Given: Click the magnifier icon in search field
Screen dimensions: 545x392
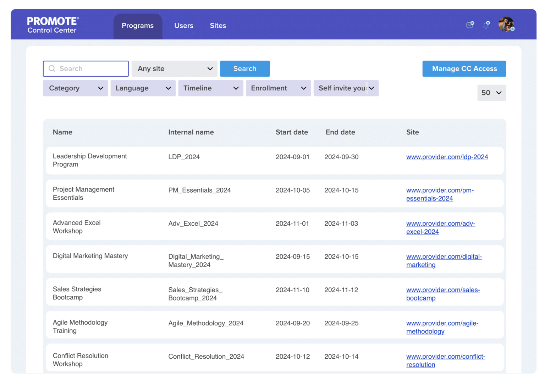Looking at the screenshot, I should [x=52, y=68].
